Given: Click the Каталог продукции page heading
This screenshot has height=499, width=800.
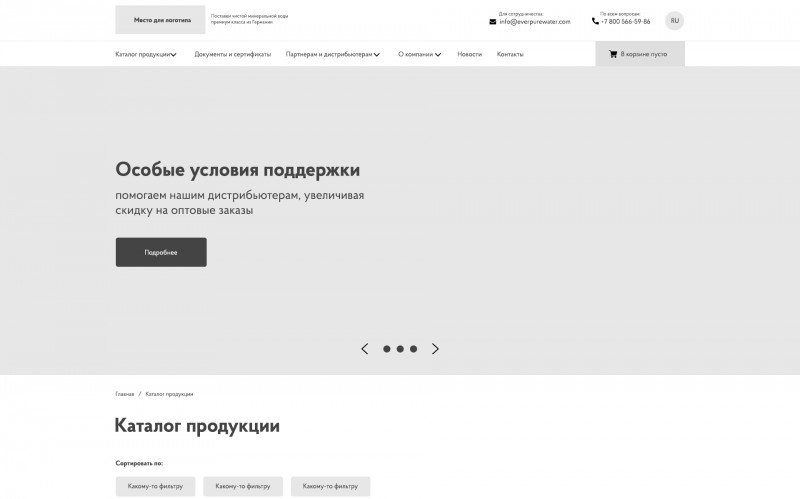Looking at the screenshot, I should pos(197,426).
